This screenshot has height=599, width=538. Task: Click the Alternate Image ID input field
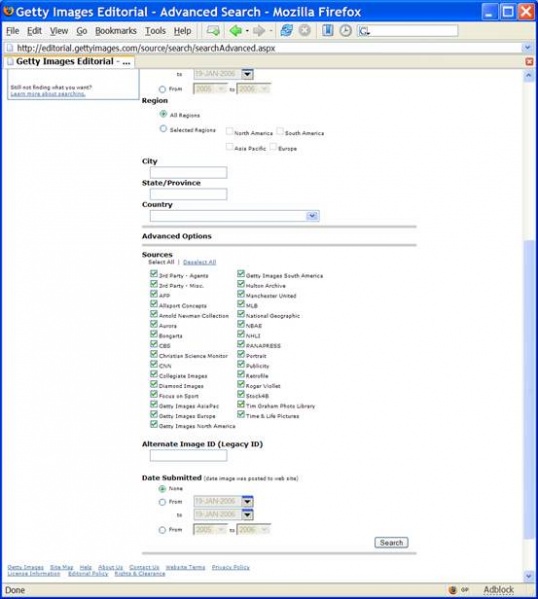188,455
